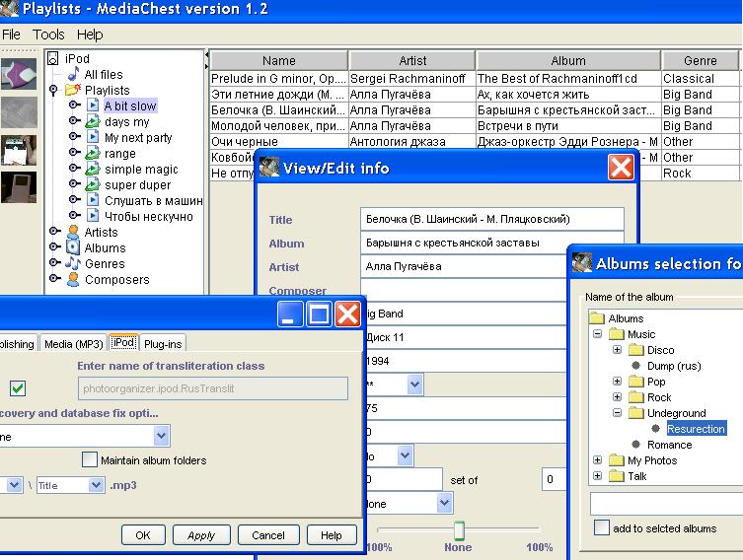
Task: Click the Composers person icon
Action: point(72,280)
